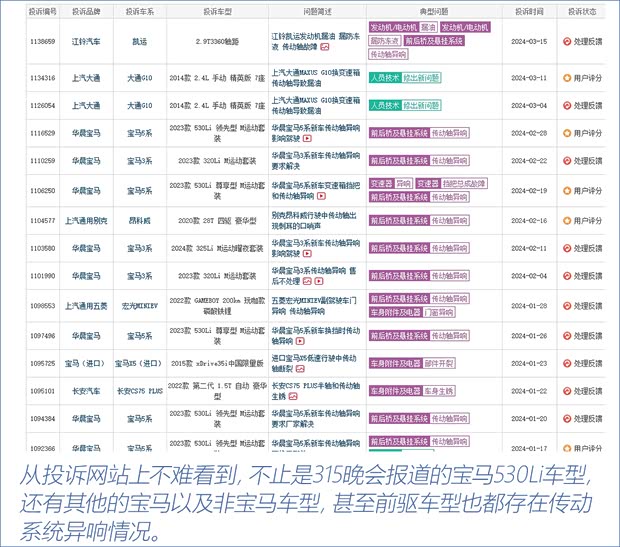Open the image icon in 江铃凯运 complaint summary
The image size is (620, 547).
(x=325, y=47)
